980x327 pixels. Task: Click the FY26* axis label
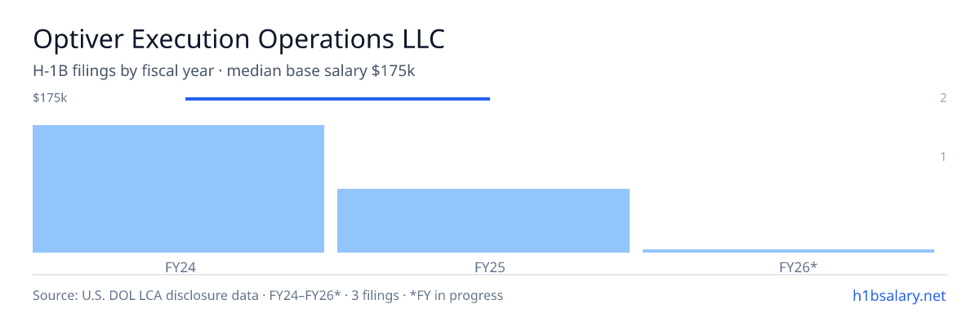coord(788,267)
